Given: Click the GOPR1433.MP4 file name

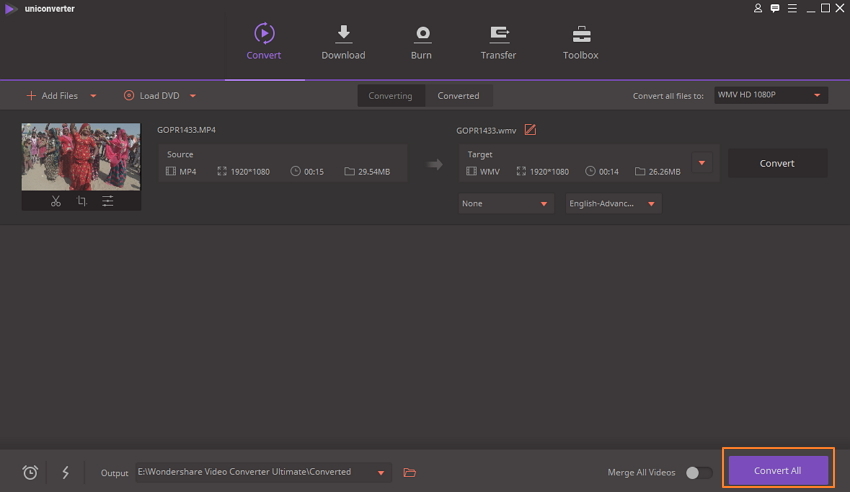Looking at the screenshot, I should (186, 130).
